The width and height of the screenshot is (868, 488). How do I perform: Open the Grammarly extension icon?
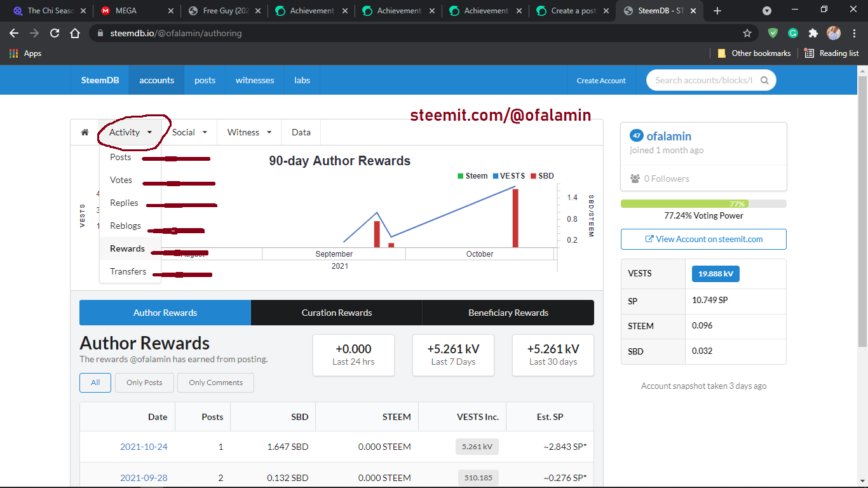point(793,33)
